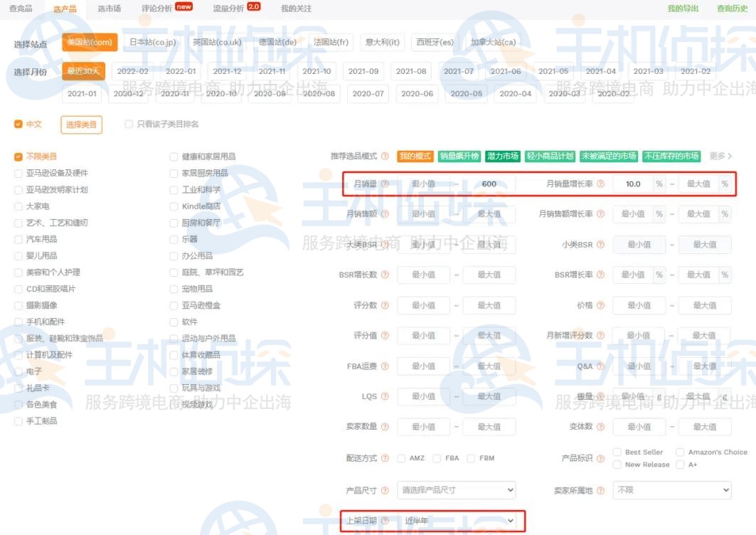This screenshot has height=535, width=756.
Task: Open help icon beside Q&A
Action: (600, 366)
